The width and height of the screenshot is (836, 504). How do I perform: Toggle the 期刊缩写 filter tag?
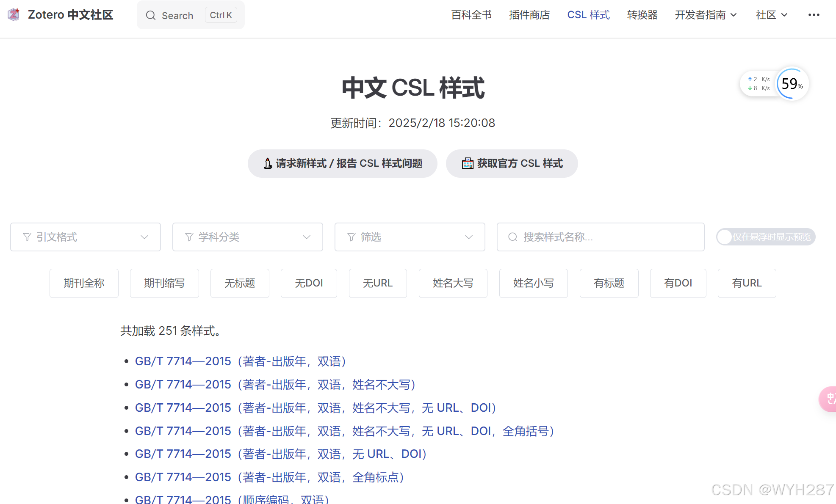[x=164, y=283]
